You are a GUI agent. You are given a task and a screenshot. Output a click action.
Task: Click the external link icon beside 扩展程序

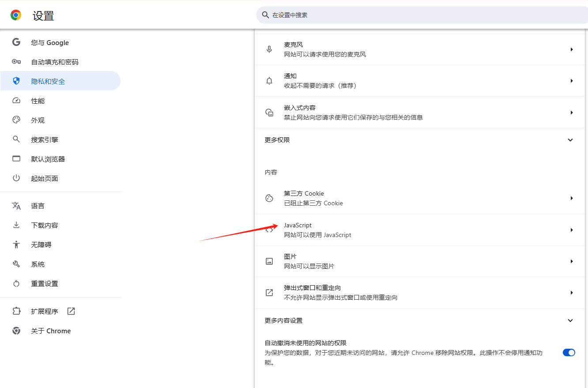click(71, 311)
